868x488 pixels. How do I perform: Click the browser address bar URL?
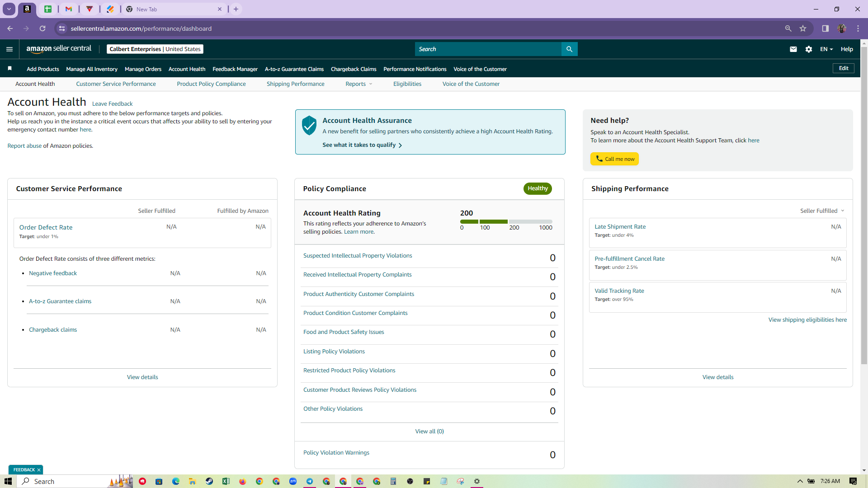click(141, 28)
